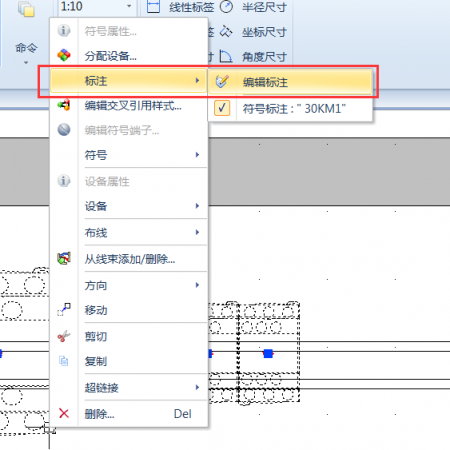Open the 设备 menu entry

click(x=145, y=206)
